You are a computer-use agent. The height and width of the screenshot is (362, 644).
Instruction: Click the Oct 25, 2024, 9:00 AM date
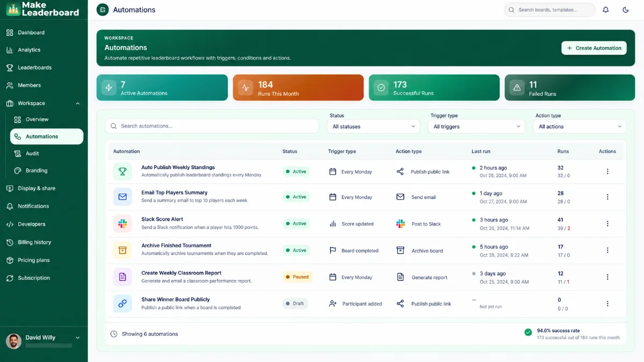coord(503,282)
